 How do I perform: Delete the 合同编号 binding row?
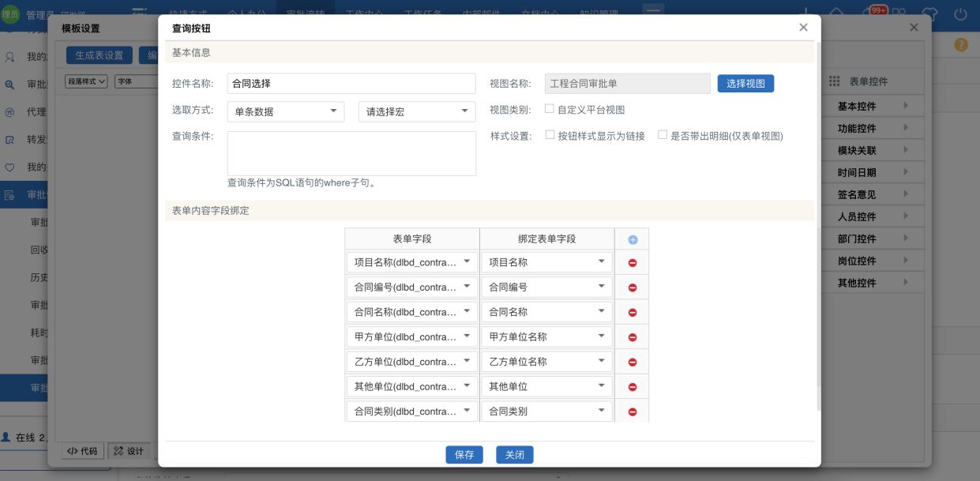(633, 287)
